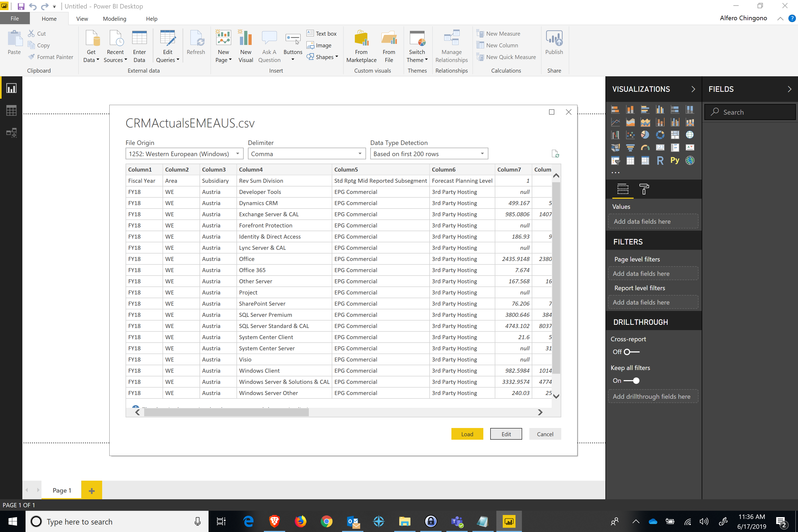Open Chrome from the taskbar
The width and height of the screenshot is (798, 532).
click(x=326, y=521)
